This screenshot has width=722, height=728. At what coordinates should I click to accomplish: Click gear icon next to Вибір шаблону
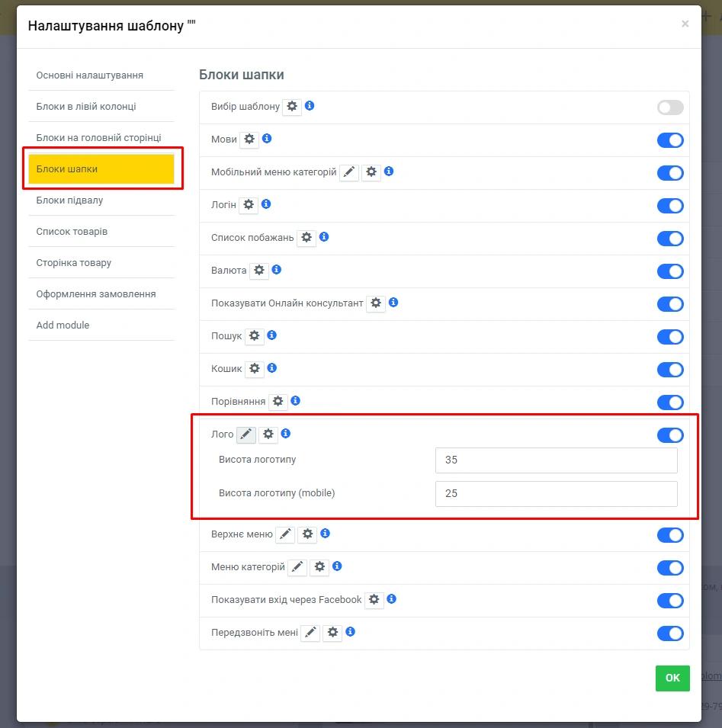[x=292, y=107]
